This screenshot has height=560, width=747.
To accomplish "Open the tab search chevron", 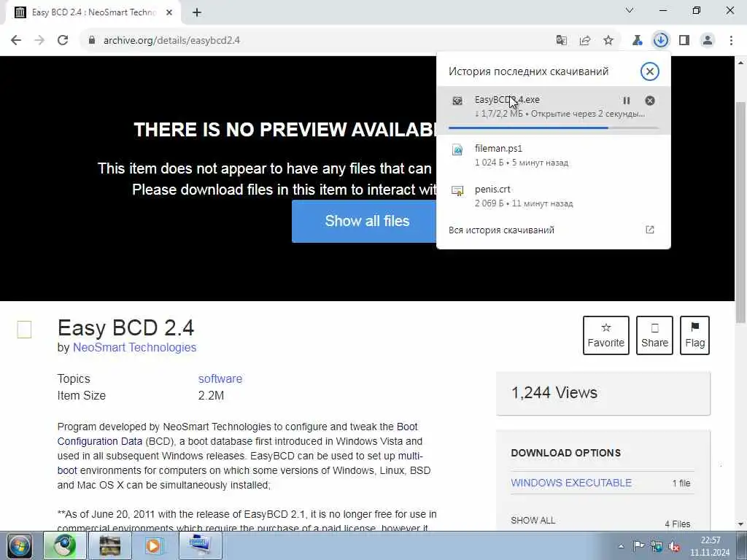I will [630, 10].
